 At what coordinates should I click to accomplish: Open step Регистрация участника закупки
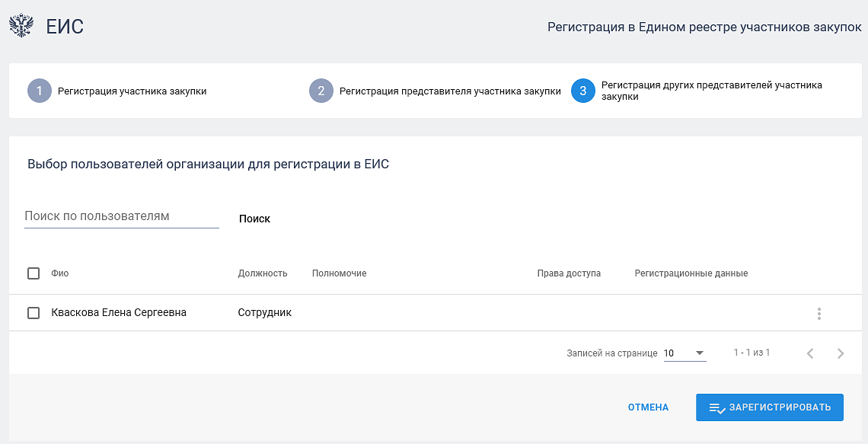point(132,91)
